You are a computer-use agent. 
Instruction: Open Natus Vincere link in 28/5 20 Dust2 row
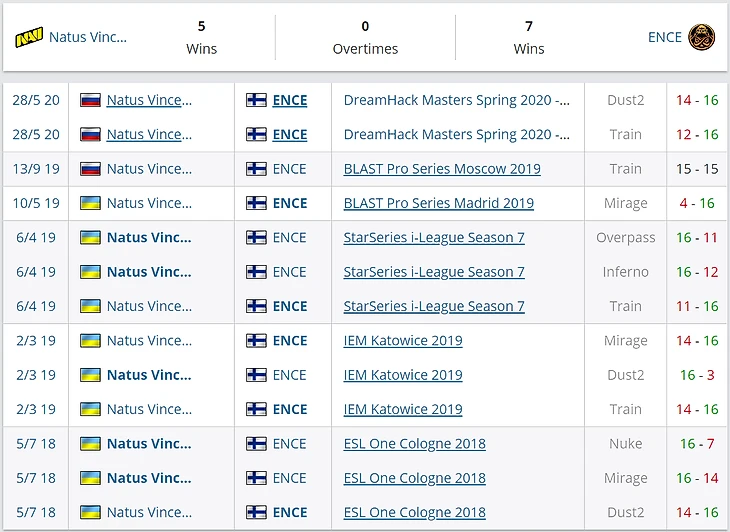[149, 100]
